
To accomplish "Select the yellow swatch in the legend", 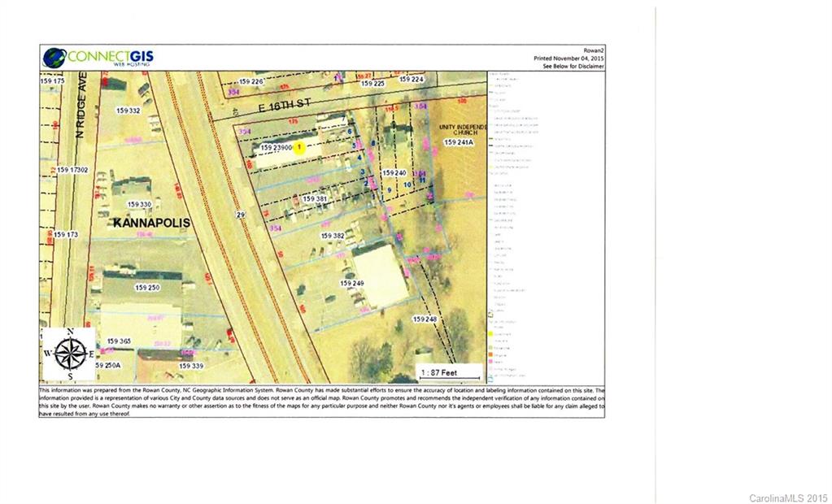I will [x=492, y=333].
